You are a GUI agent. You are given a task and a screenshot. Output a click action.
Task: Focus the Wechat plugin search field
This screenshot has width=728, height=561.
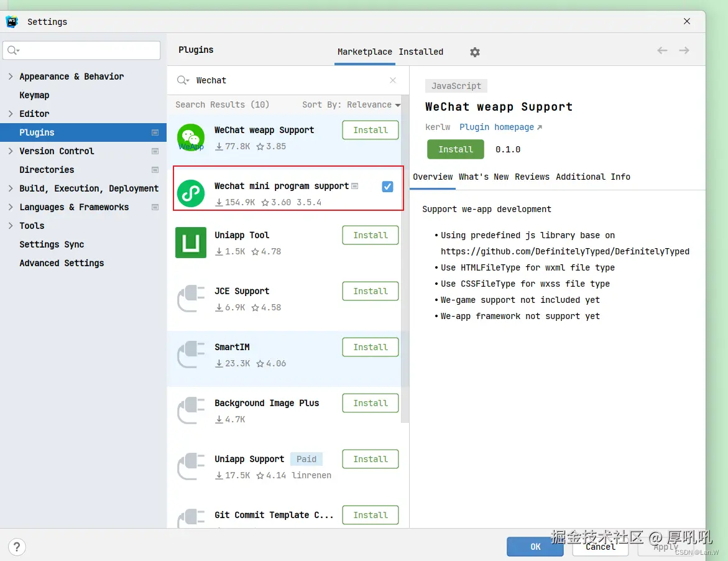pos(288,80)
